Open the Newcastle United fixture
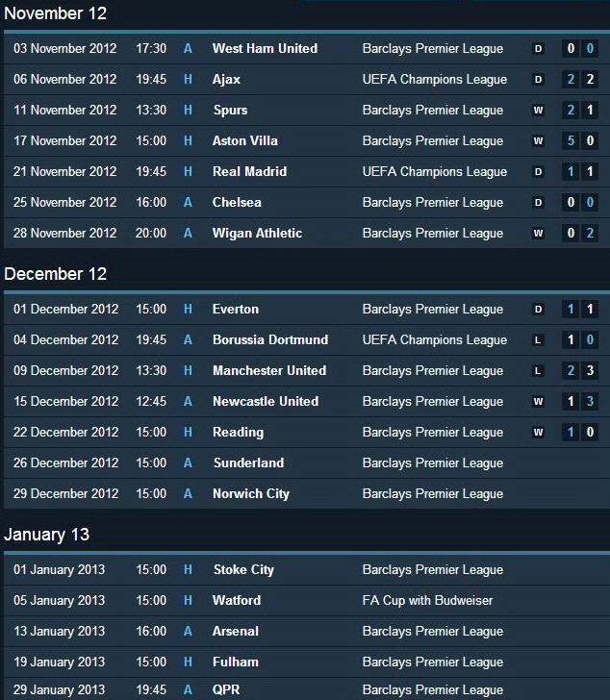Image resolution: width=610 pixels, height=700 pixels. point(305,402)
